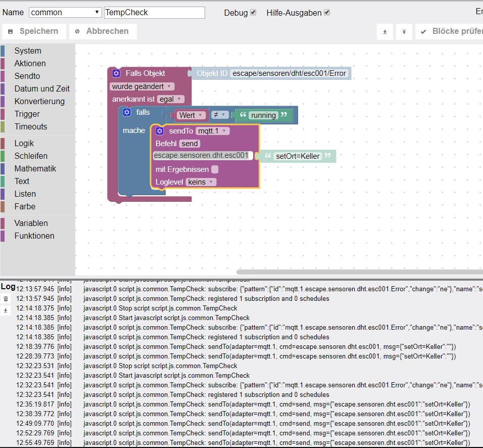Screen dimensions: 483x448
Task: Click the Abbrechen button
Action: [x=103, y=31]
